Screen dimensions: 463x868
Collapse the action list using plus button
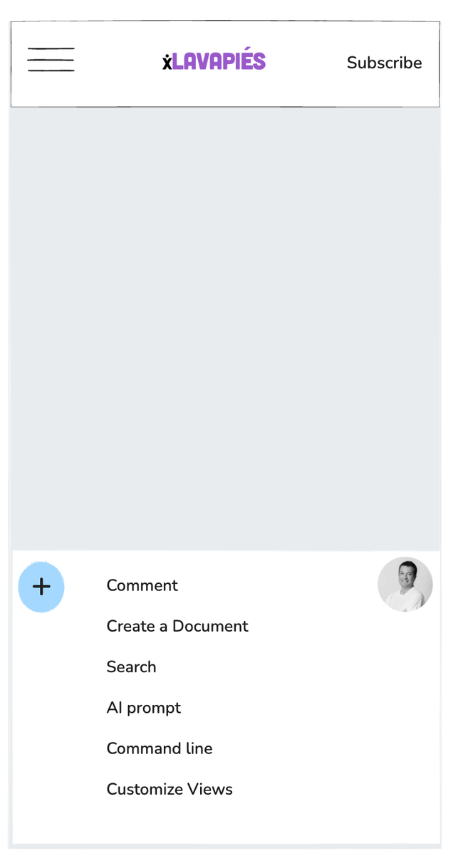41,587
